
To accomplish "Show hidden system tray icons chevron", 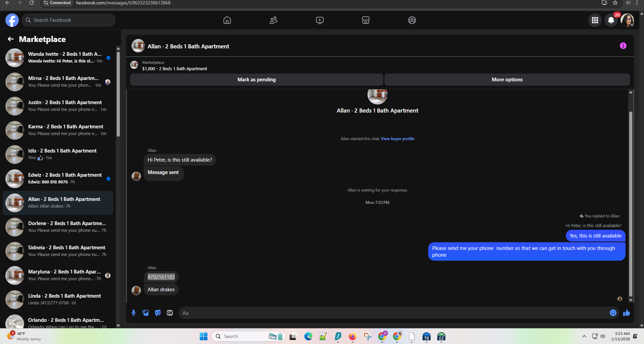I will pos(584,336).
